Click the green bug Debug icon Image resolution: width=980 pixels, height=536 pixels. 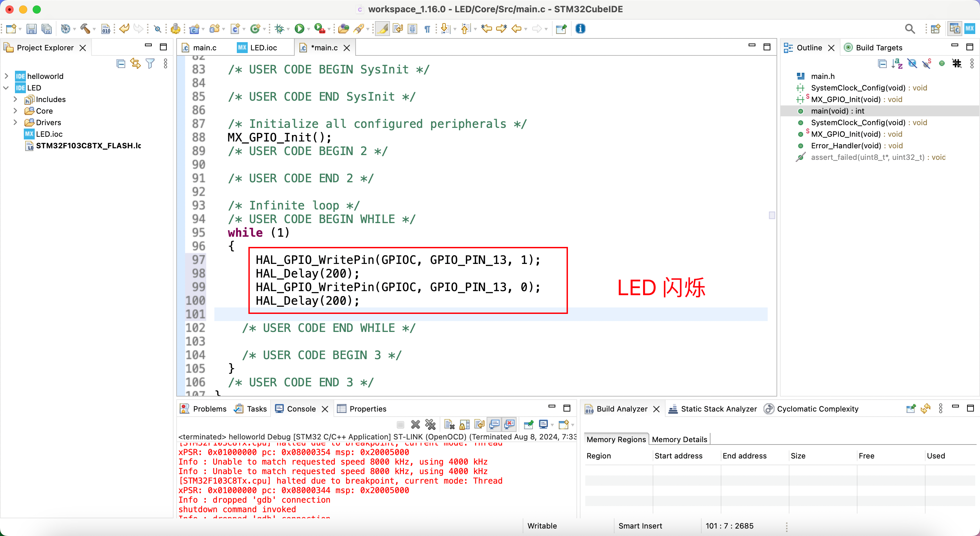280,29
